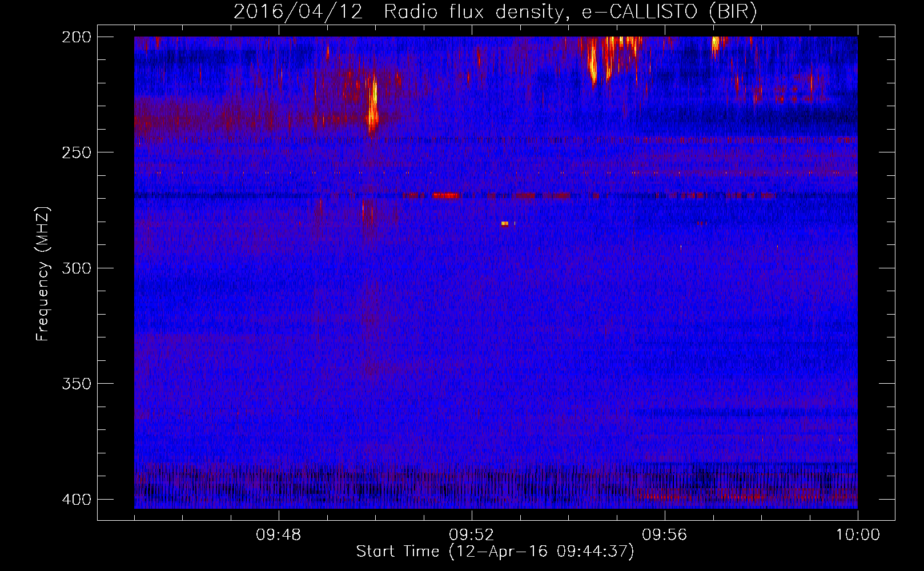This screenshot has height=571, width=924.
Task: Click the 10:00 time tick label
Action: pos(858,535)
